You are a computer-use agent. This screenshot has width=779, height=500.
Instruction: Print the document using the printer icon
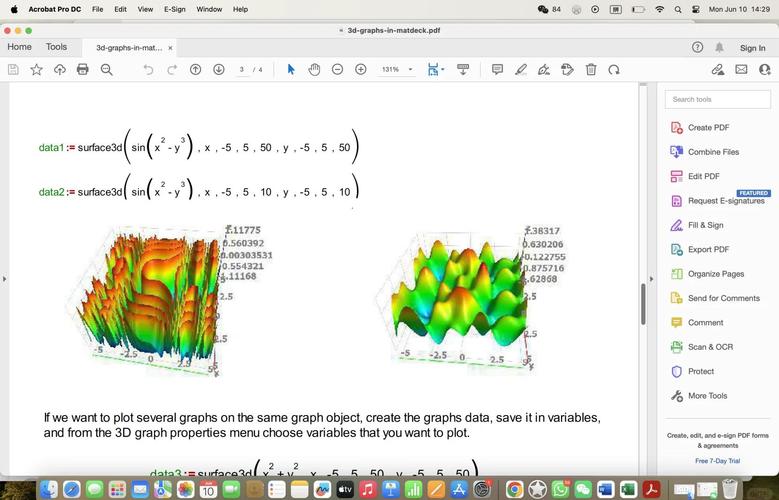[x=83, y=69]
